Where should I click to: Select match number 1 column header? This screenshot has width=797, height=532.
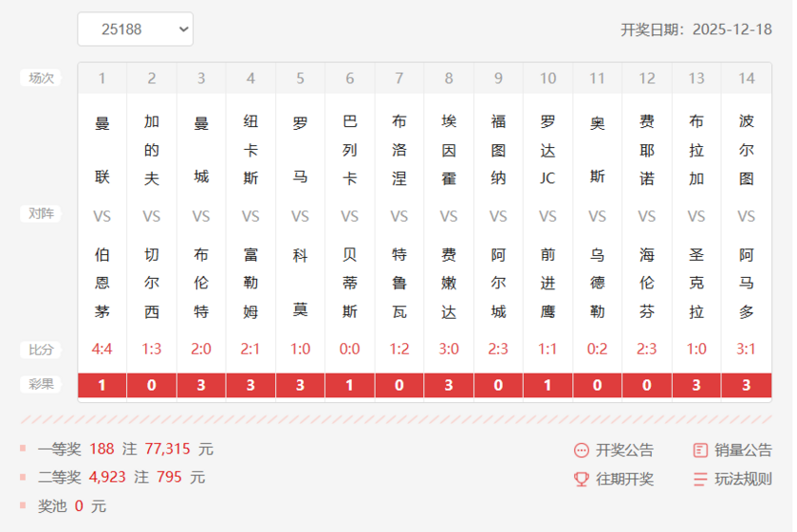pyautogui.click(x=102, y=79)
